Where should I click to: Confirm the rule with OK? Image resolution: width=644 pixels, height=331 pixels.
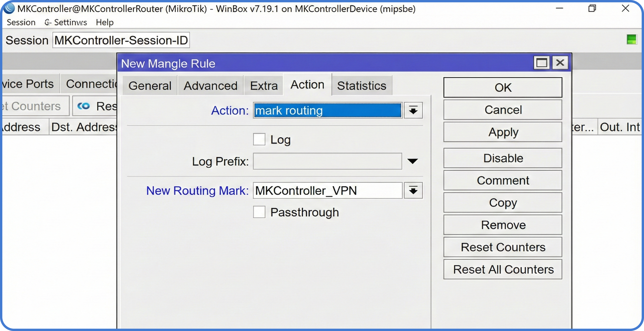point(503,87)
